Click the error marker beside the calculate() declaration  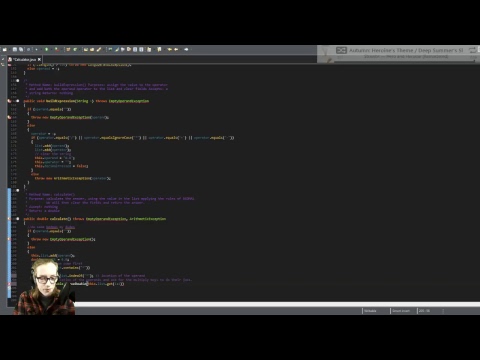point(9,219)
